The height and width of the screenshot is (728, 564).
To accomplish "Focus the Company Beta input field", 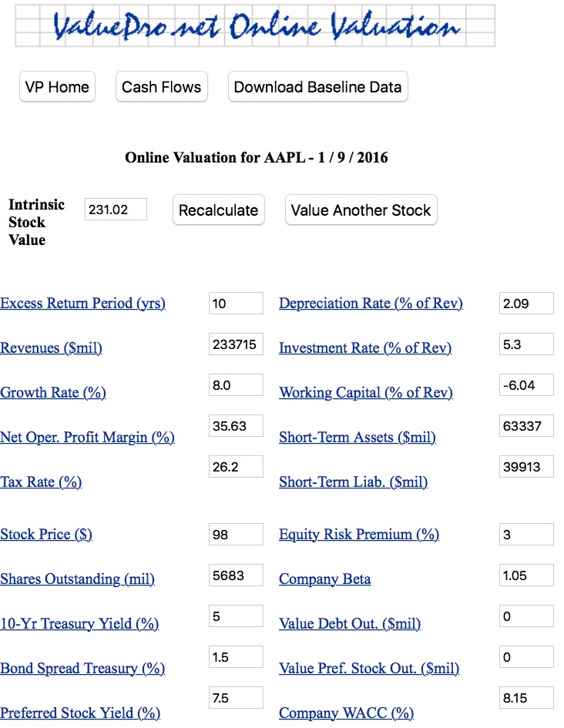I will pyautogui.click(x=526, y=575).
